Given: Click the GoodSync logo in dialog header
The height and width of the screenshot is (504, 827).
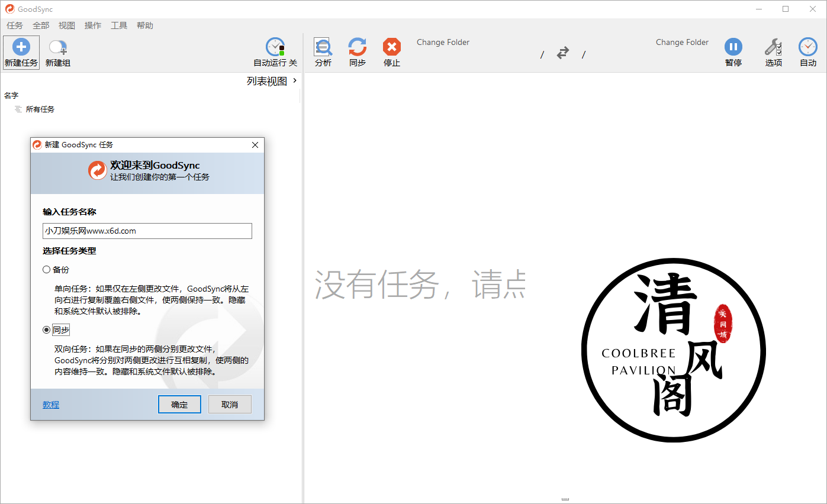Looking at the screenshot, I should (x=98, y=170).
